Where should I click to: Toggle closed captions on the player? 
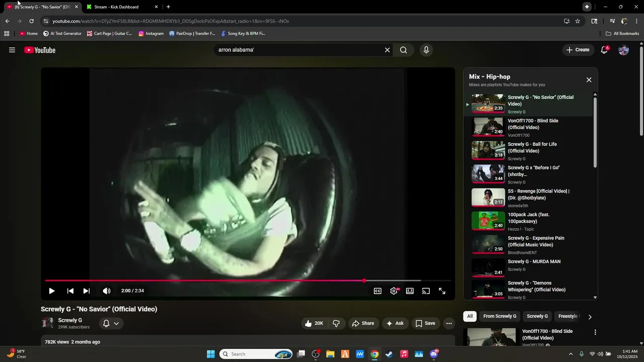tap(377, 291)
